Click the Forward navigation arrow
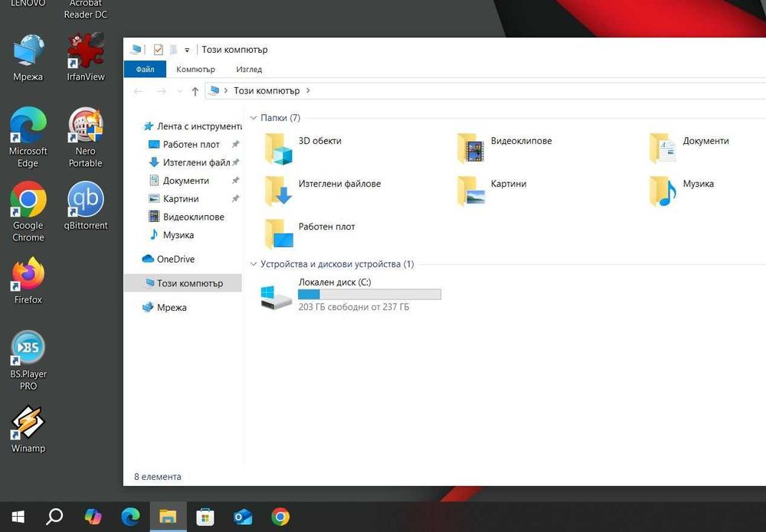766x532 pixels. pyautogui.click(x=161, y=91)
